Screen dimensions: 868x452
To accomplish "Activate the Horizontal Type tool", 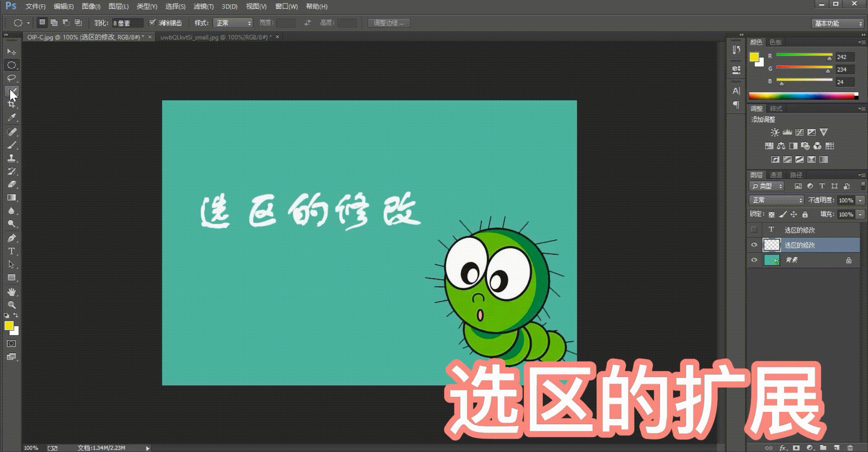I will pyautogui.click(x=11, y=251).
